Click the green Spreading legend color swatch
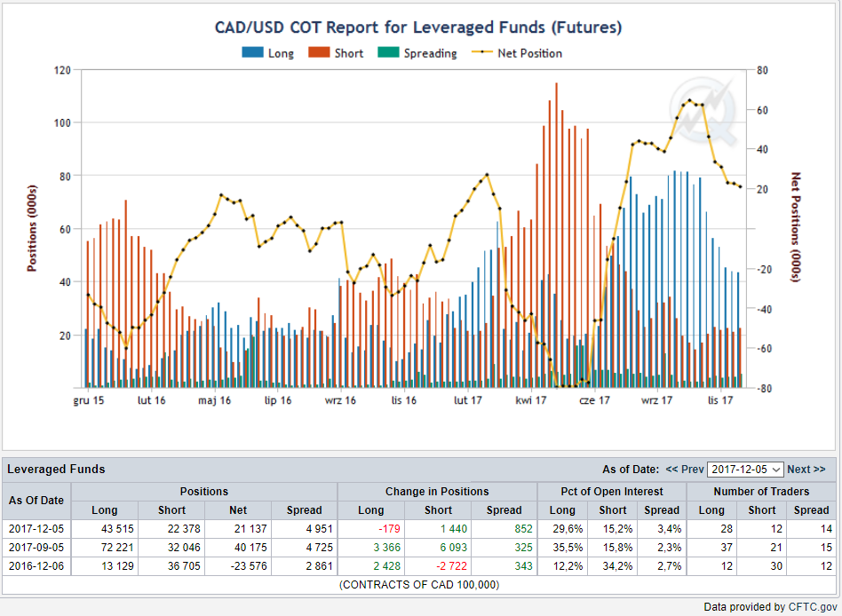 [389, 52]
